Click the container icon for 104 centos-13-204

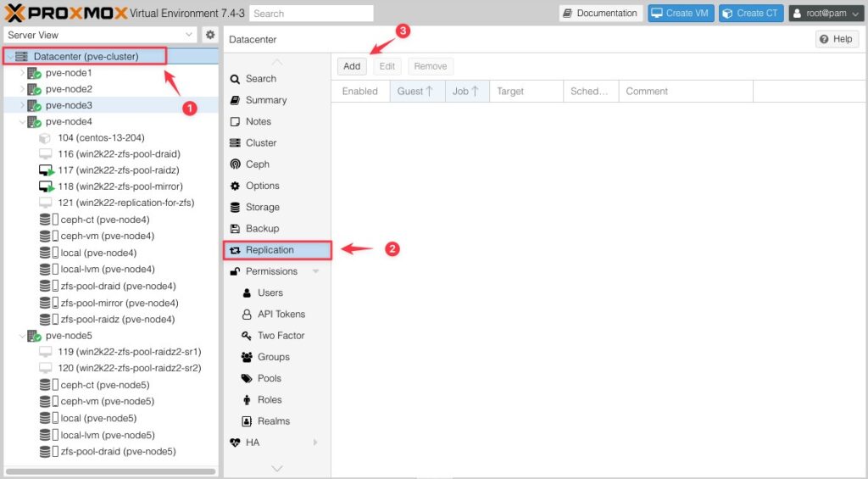[45, 138]
